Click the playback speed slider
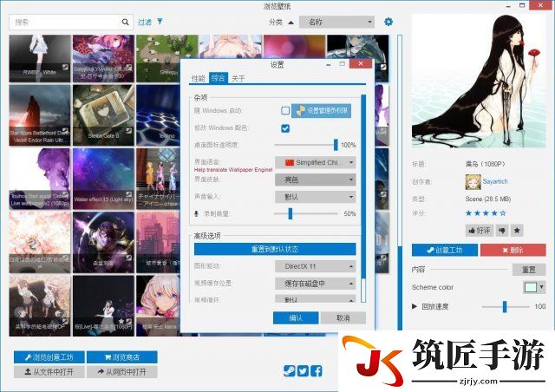 pos(506,307)
